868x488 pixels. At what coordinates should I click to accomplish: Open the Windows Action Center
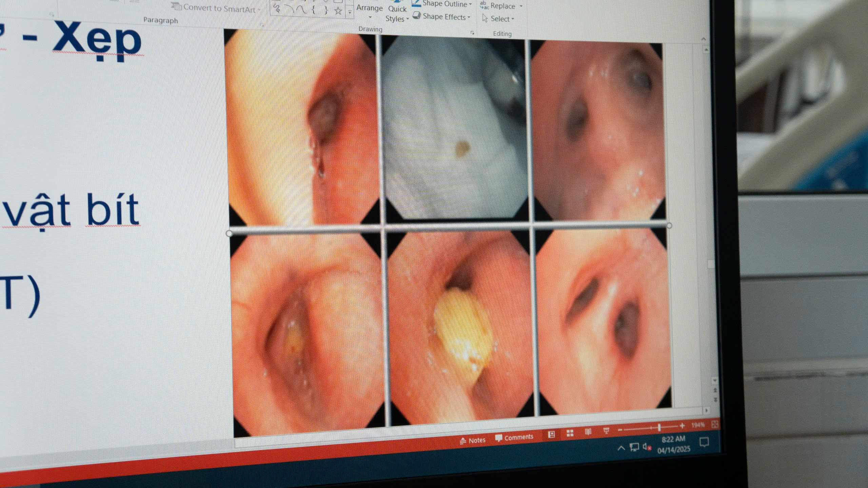pyautogui.click(x=704, y=442)
